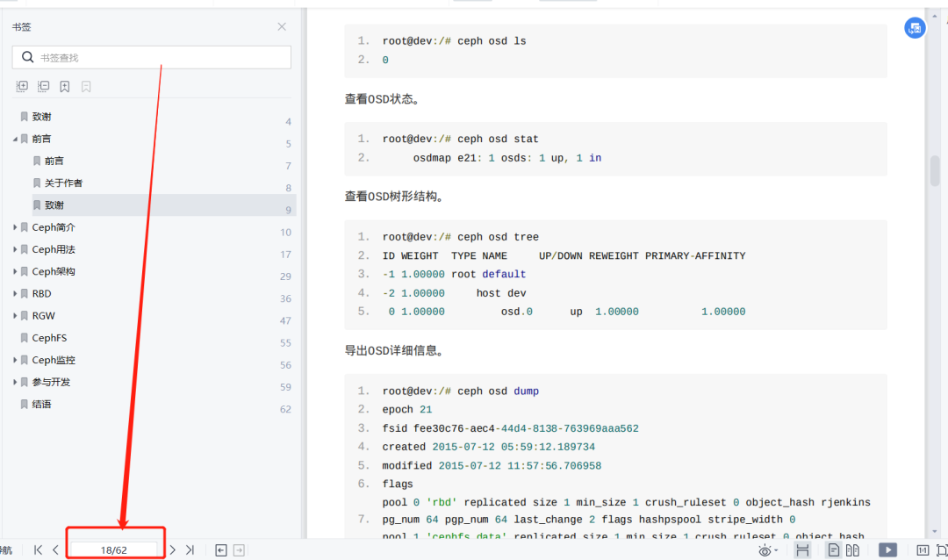Screen dimensions: 948x560
Task: Start slideshow playback
Action: (887, 549)
